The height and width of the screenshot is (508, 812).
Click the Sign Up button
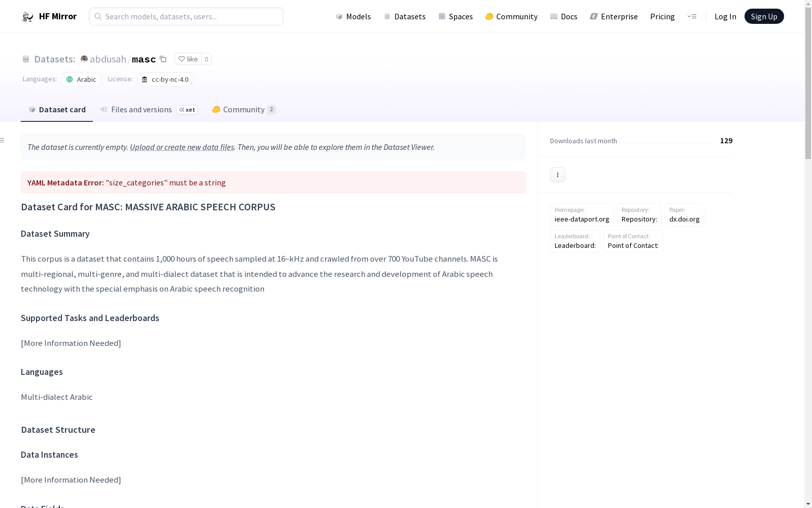coord(764,16)
